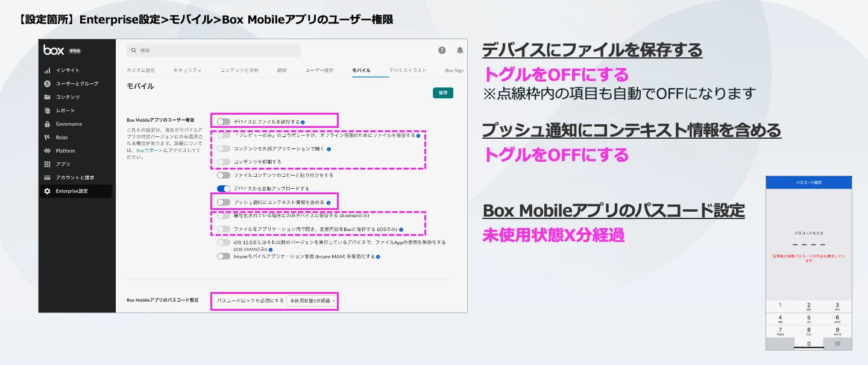Viewport: 868px width, 365px height.
Task: Open Governance lock item in sidebar
Action: click(63, 124)
